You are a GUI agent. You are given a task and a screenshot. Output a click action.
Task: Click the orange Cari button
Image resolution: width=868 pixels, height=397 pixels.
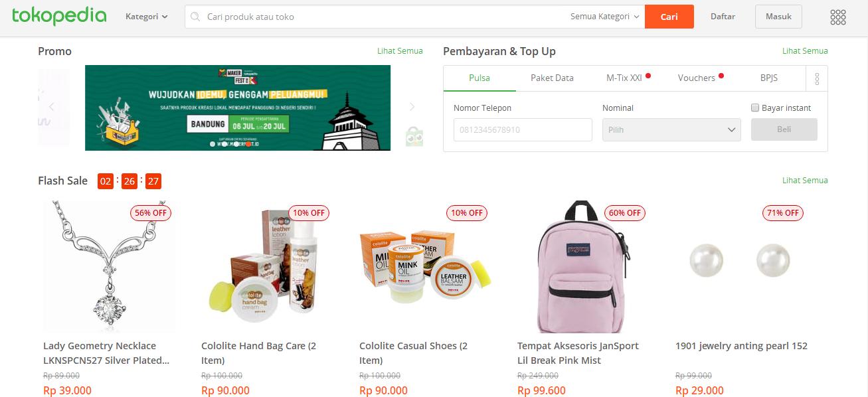click(669, 17)
